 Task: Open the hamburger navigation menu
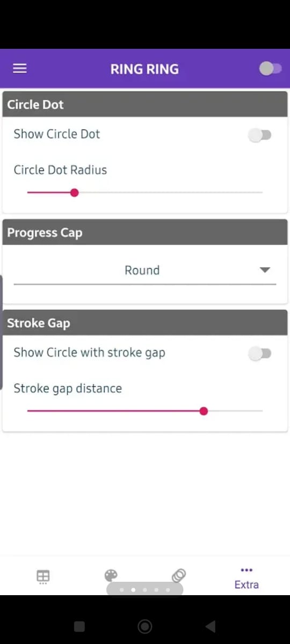[x=20, y=69]
